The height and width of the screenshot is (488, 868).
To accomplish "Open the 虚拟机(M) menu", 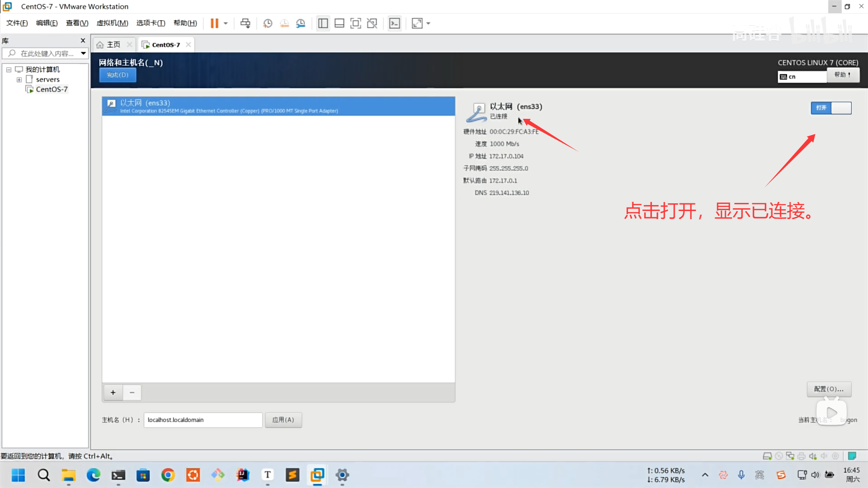I will tap(112, 23).
